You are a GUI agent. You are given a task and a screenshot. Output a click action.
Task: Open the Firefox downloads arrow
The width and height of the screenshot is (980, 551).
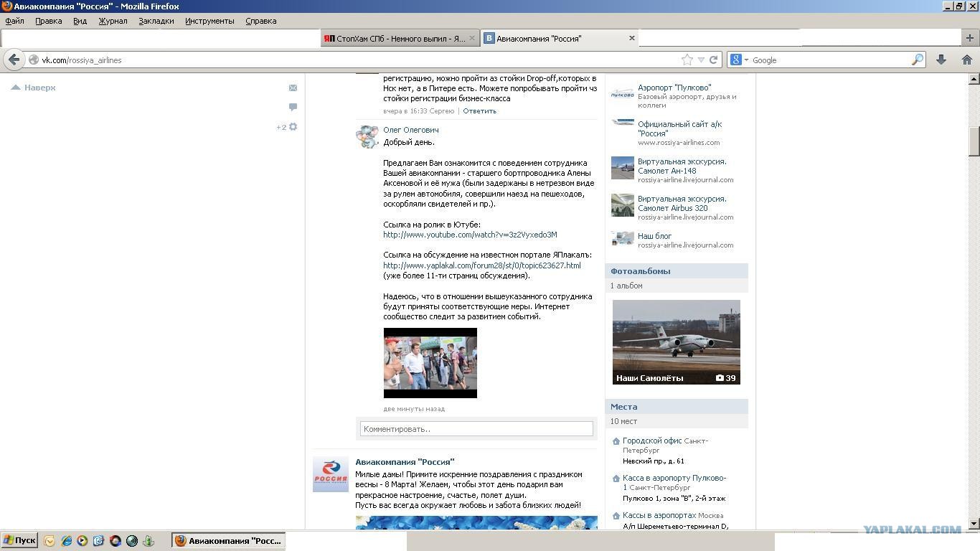click(941, 60)
